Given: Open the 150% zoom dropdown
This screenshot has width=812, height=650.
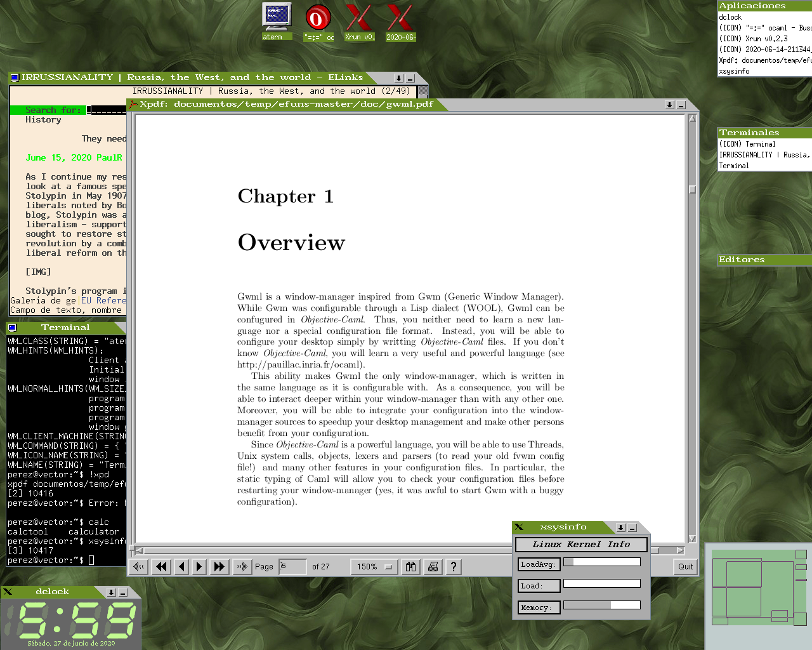Looking at the screenshot, I should click(x=374, y=566).
